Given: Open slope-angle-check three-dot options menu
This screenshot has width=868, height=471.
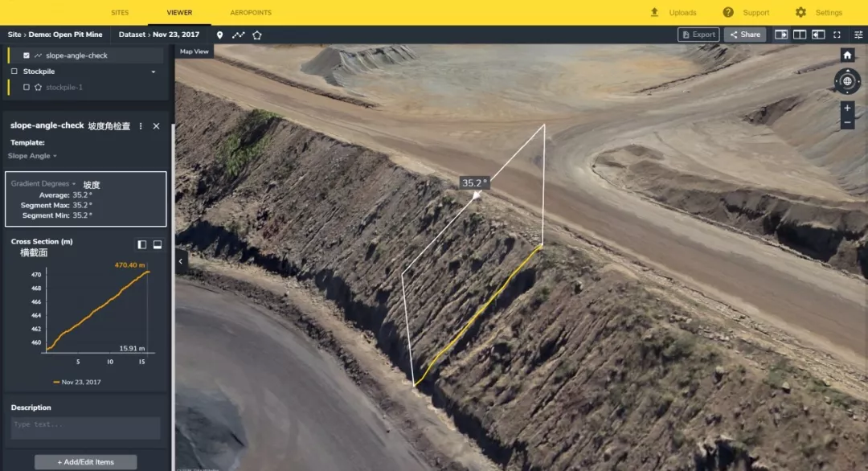Looking at the screenshot, I should tap(141, 126).
